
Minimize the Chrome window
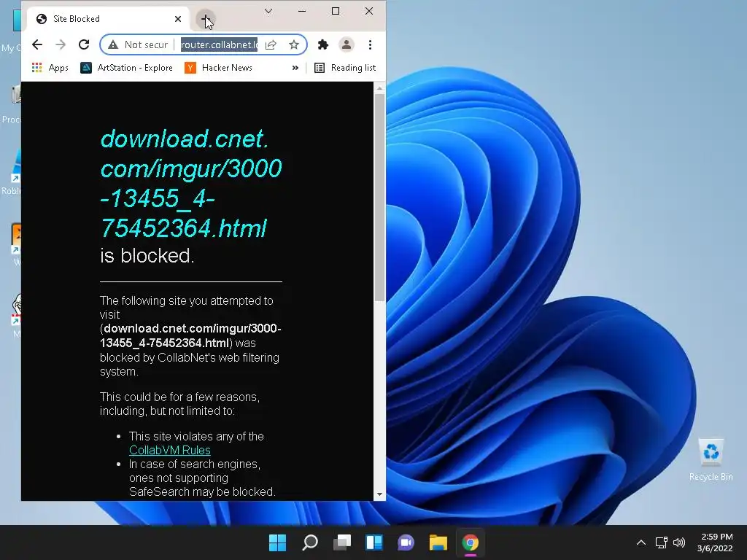pyautogui.click(x=302, y=11)
